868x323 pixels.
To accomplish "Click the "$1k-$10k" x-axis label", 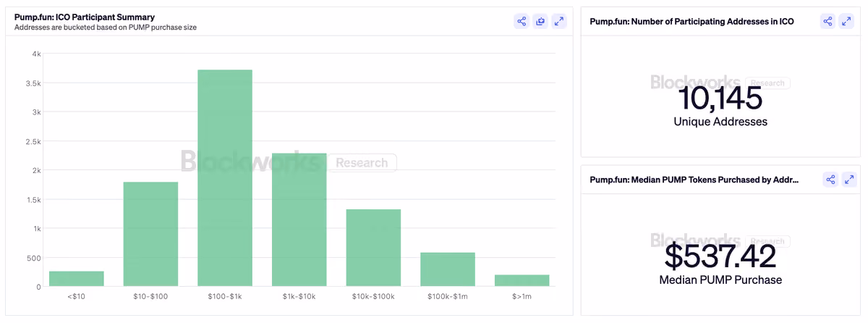I will [x=299, y=298].
